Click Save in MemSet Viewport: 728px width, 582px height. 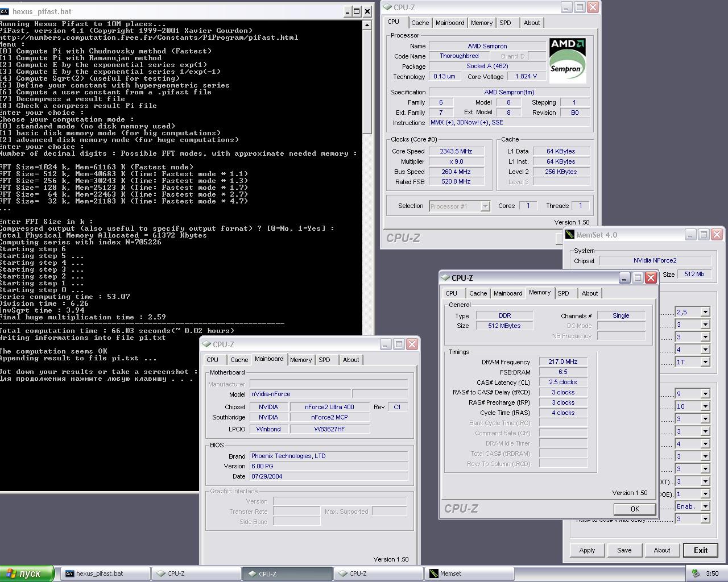624,550
